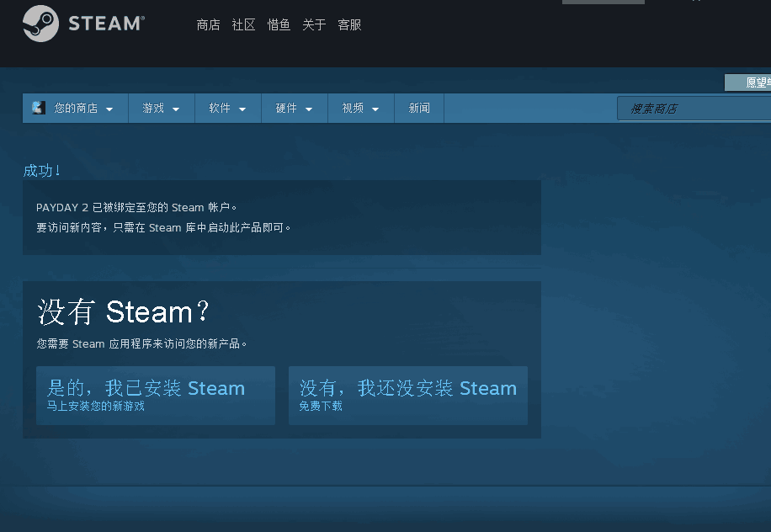771x532 pixels.
Task: Click the PAYDAY 2 已被绑定 message text
Action: pos(136,207)
